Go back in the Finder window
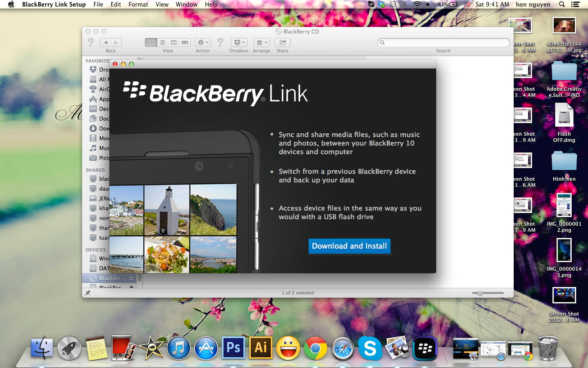This screenshot has width=588, height=368. 105,43
